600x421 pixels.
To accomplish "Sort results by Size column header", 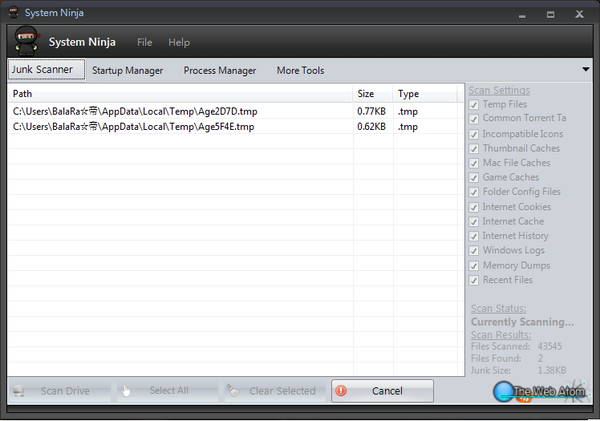I will click(373, 94).
